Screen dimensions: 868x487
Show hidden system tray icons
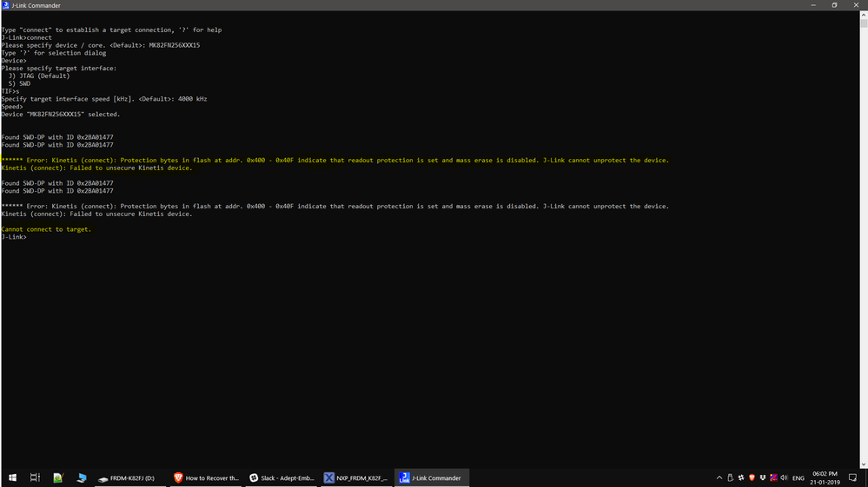(719, 477)
